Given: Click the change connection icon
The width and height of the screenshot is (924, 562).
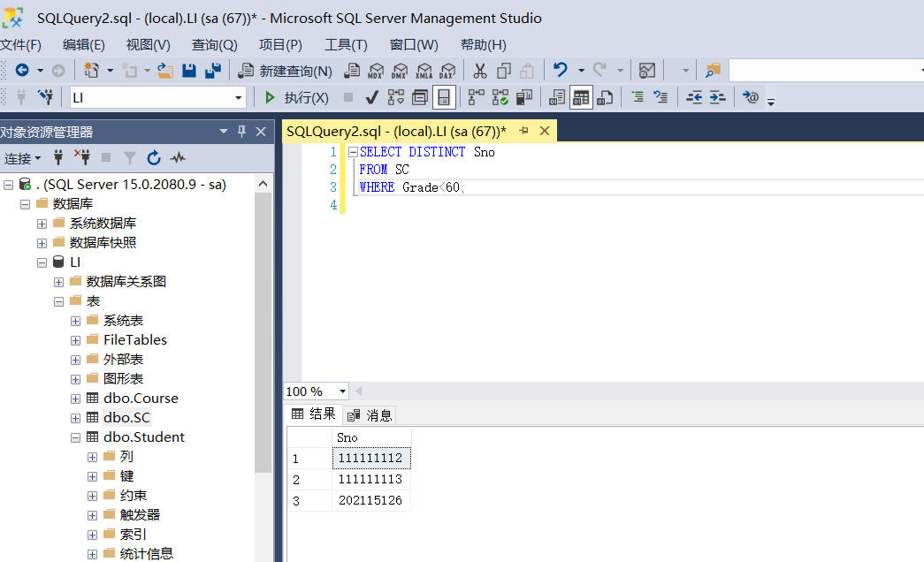Looking at the screenshot, I should (45, 97).
